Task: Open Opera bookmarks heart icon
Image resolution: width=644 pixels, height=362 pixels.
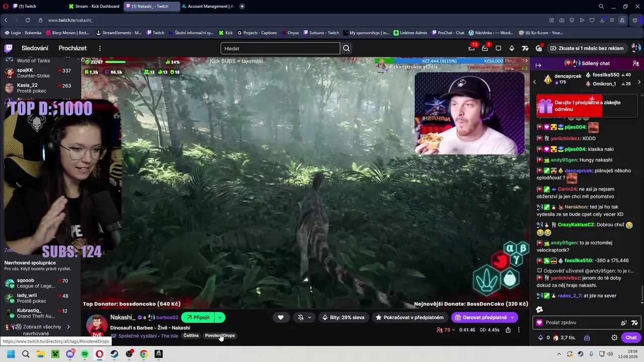Action: coord(592,20)
